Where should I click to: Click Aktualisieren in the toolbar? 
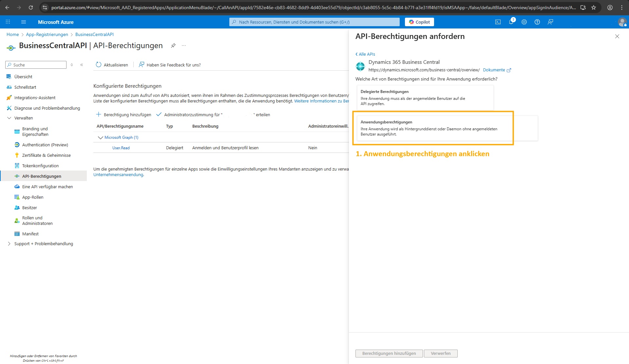pos(112,65)
